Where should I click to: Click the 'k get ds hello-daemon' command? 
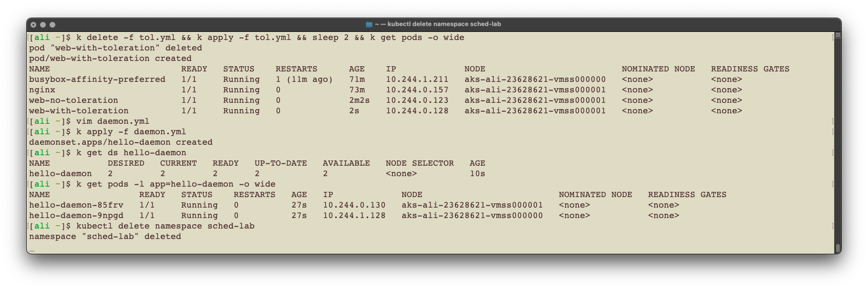point(131,153)
